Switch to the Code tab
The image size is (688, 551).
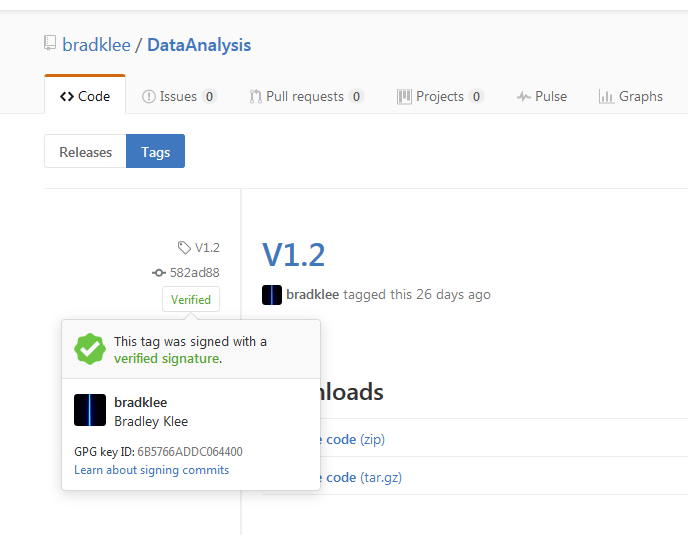click(x=85, y=96)
